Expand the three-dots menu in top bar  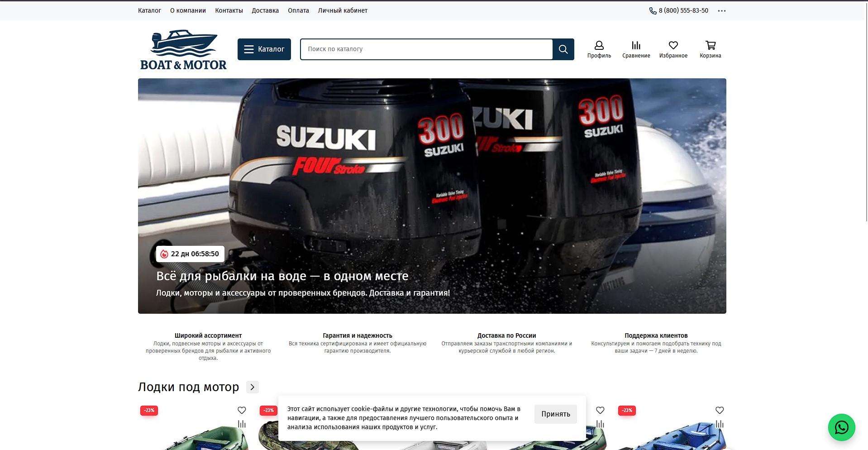click(721, 11)
